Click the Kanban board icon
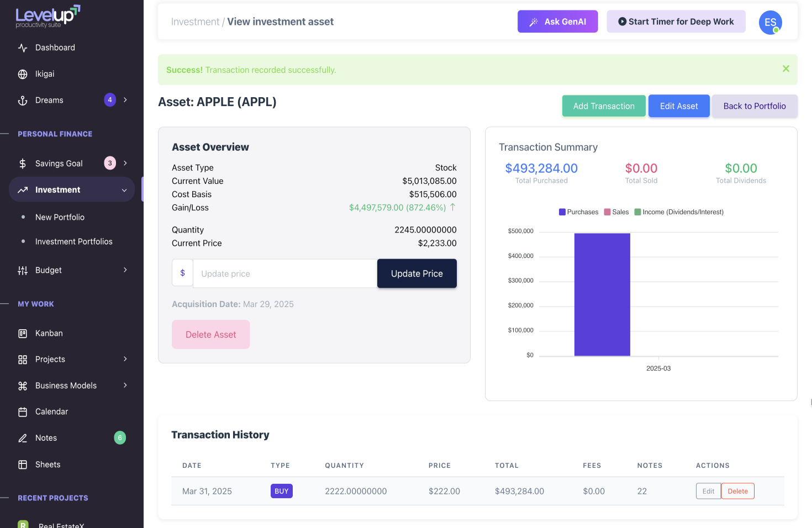 coord(23,334)
